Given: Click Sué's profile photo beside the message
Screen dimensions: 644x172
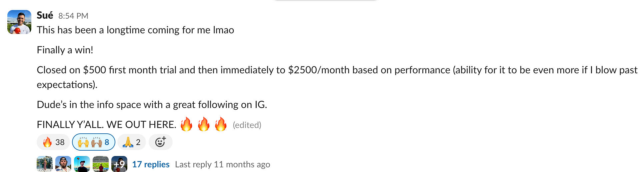Looking at the screenshot, I should pos(19,22).
